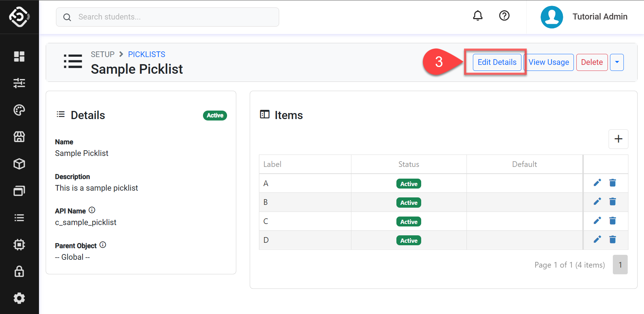The height and width of the screenshot is (314, 644).
Task: Expand the dropdown arrow beside Delete
Action: tap(617, 62)
